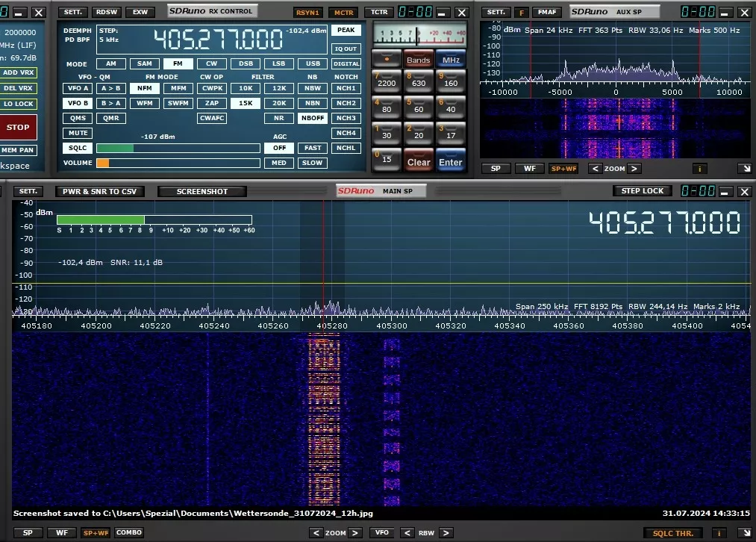Toggle NBOFF noise blanker
Image resolution: width=756 pixels, height=542 pixels.
[x=313, y=118]
